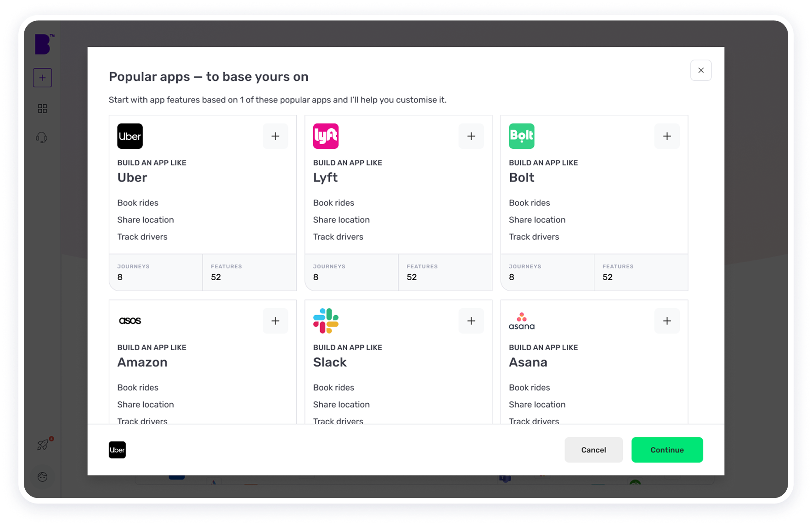Click the pink Lyft logo
The width and height of the screenshot is (812, 526).
(326, 136)
